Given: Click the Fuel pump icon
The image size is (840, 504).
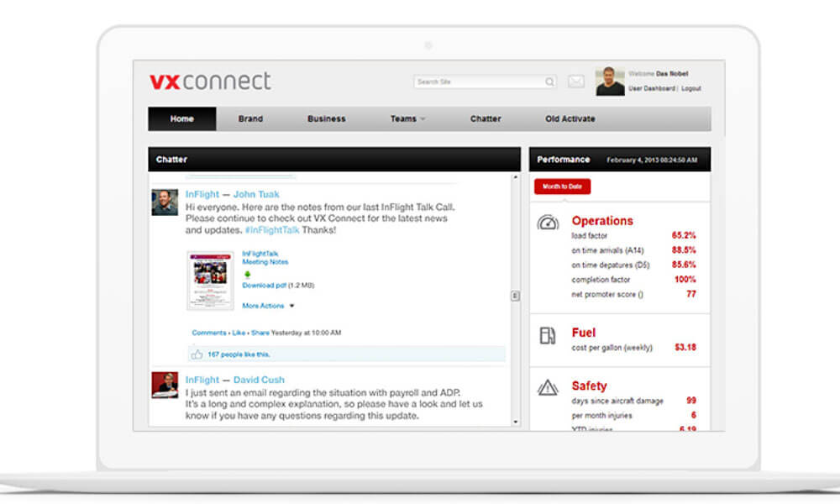Looking at the screenshot, I should (x=547, y=336).
